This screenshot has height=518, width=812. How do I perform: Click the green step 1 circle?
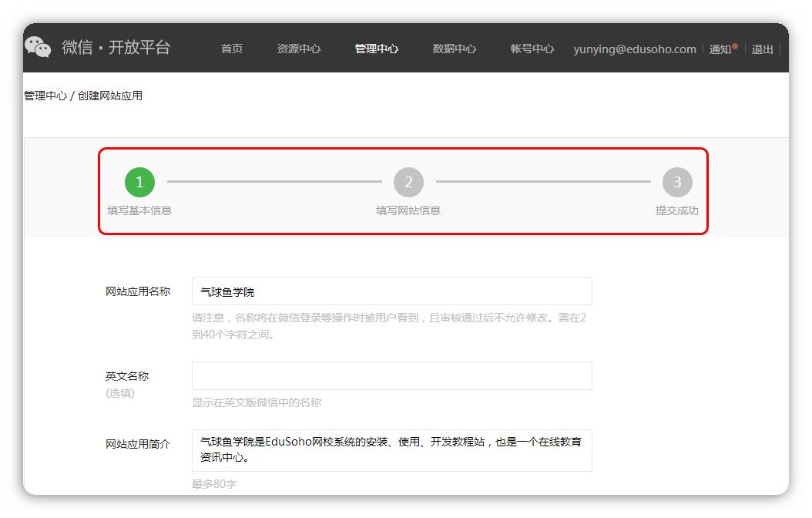click(139, 183)
